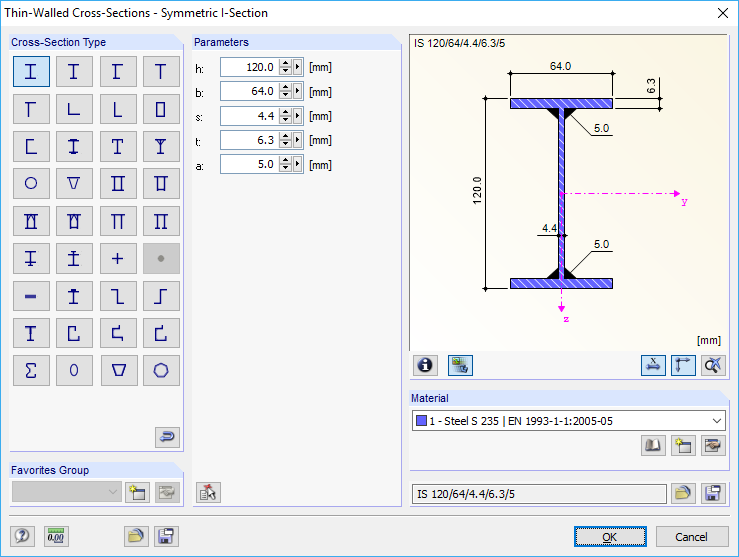Viewport: 739px width, 557px height.
Task: Select the T-section type in first row
Action: pyautogui.click(x=161, y=72)
